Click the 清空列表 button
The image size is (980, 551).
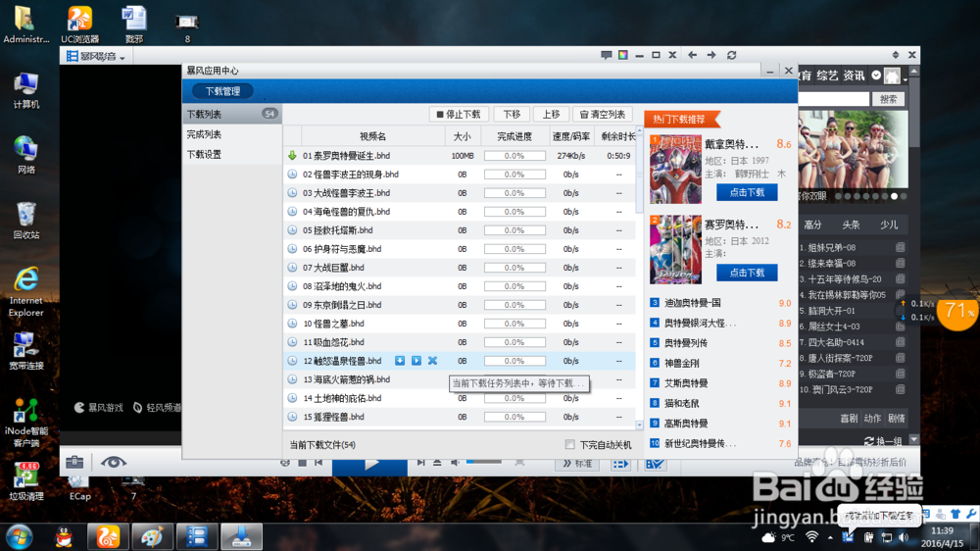point(603,115)
